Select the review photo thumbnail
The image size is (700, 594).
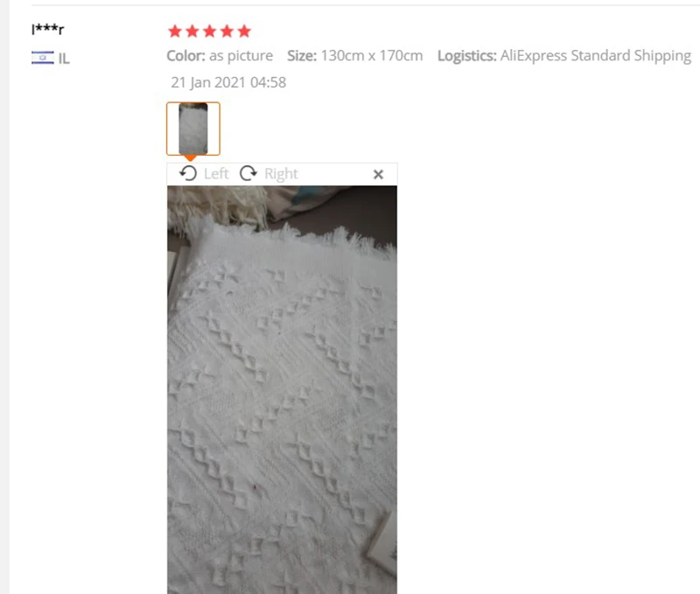pyautogui.click(x=193, y=129)
